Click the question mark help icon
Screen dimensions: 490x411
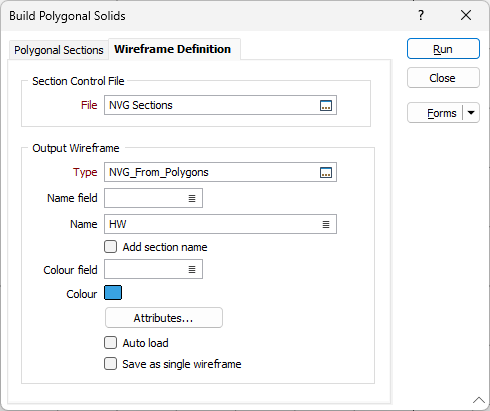[x=421, y=15]
